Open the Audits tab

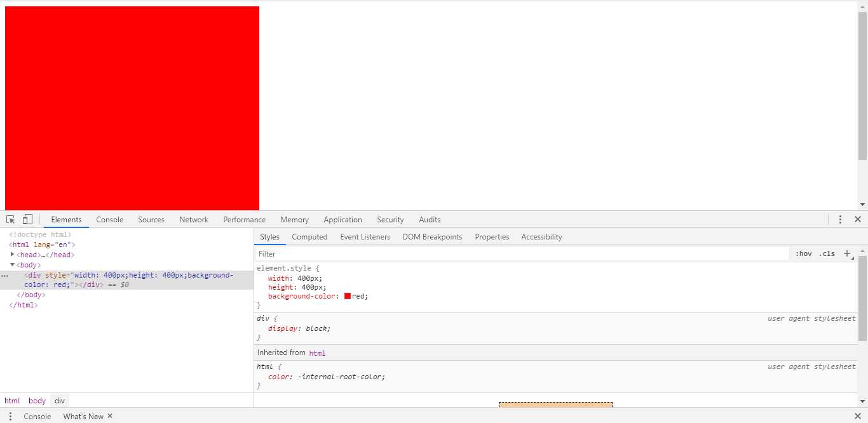(x=430, y=220)
